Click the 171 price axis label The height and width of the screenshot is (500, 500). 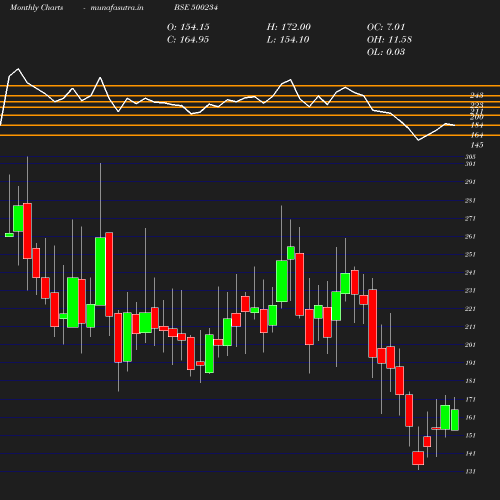(470, 399)
